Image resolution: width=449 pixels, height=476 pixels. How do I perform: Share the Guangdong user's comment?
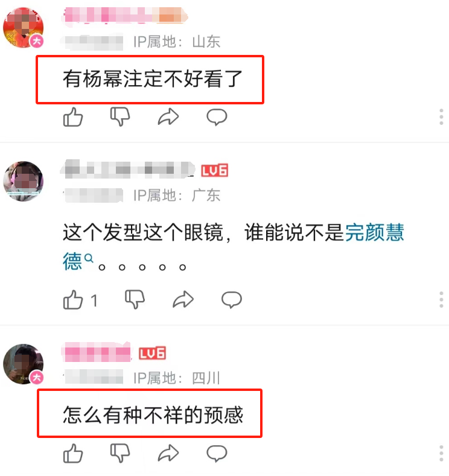tap(183, 300)
